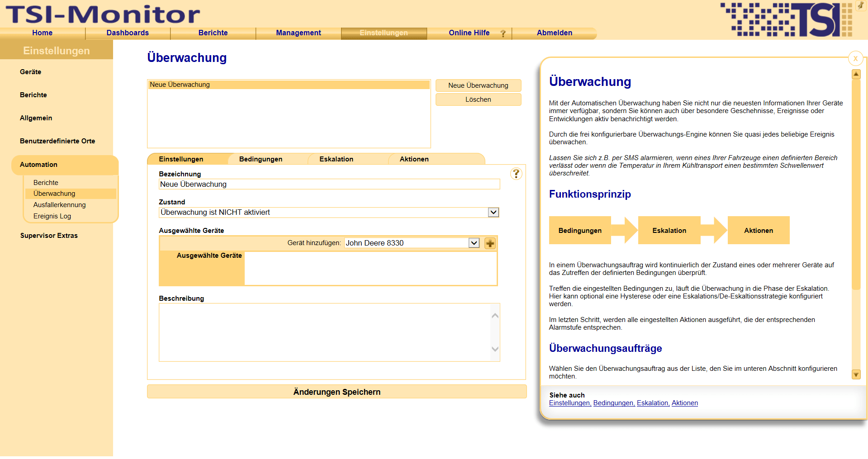The height and width of the screenshot is (459, 868).
Task: Go to Berichte in top navigation
Action: point(213,33)
